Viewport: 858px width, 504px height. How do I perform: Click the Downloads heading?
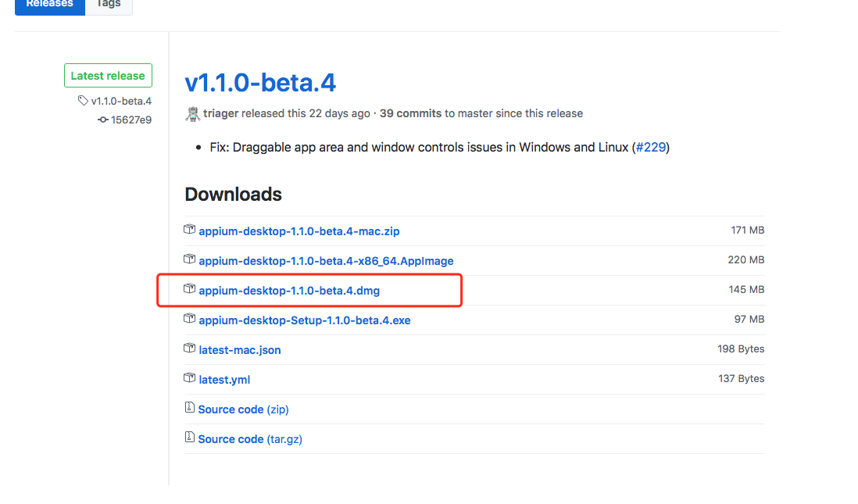click(233, 195)
